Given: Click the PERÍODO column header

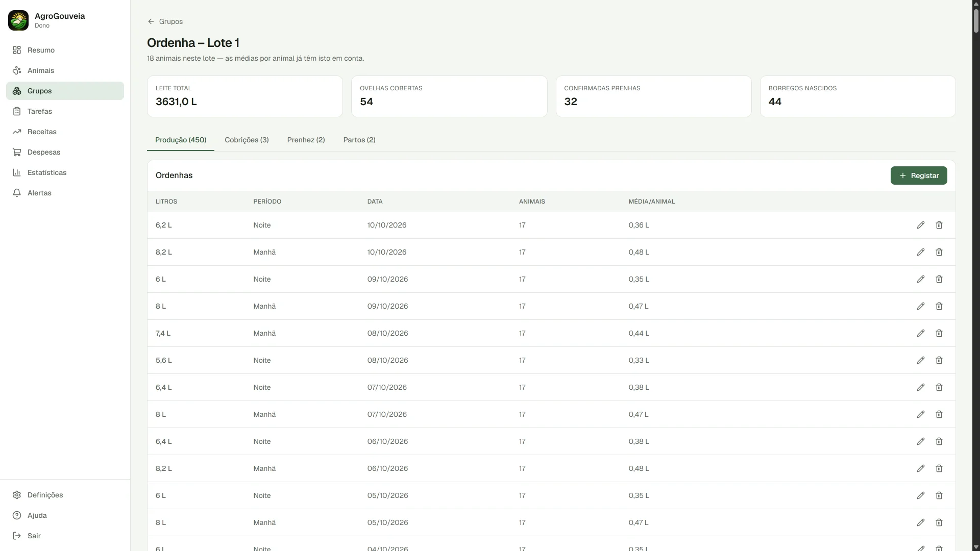Looking at the screenshot, I should point(267,202).
